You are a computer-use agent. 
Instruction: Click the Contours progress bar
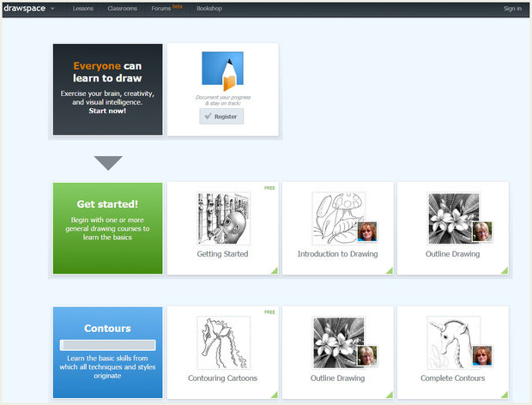pos(107,345)
